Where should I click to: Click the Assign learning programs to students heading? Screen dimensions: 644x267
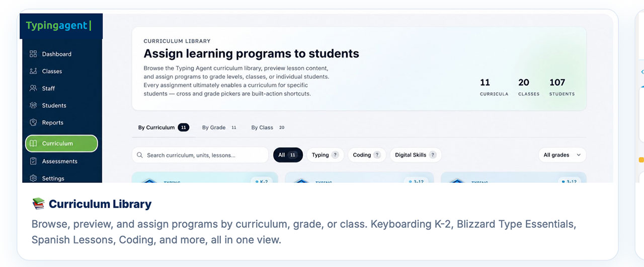click(x=251, y=53)
